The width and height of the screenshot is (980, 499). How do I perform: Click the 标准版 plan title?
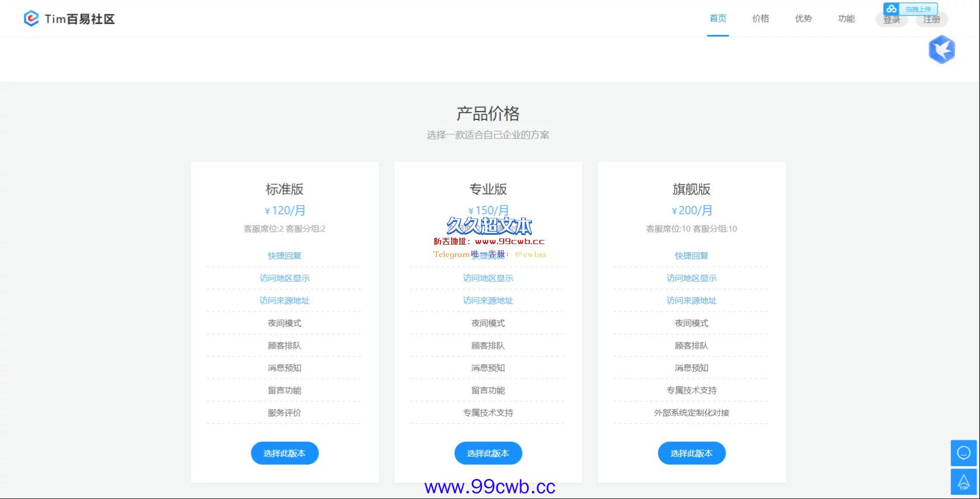[285, 189]
